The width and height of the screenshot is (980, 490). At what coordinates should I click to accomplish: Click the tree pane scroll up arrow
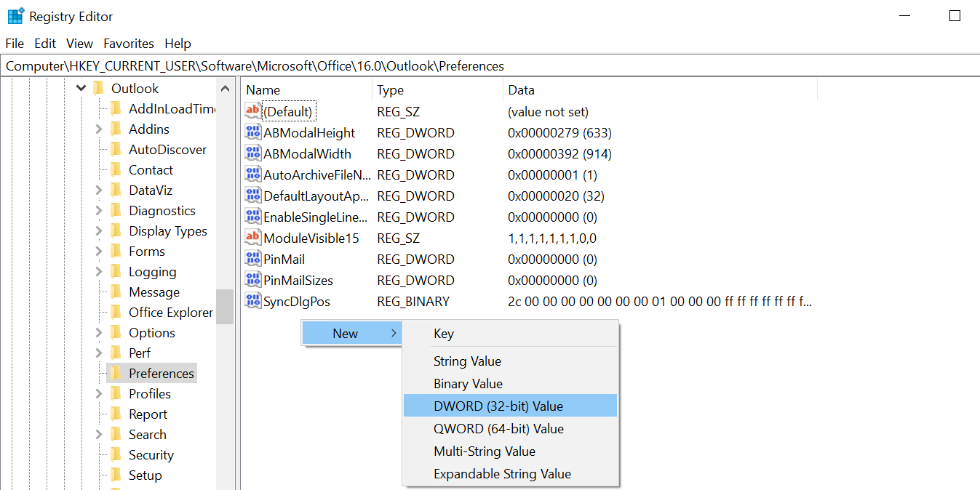pos(226,89)
